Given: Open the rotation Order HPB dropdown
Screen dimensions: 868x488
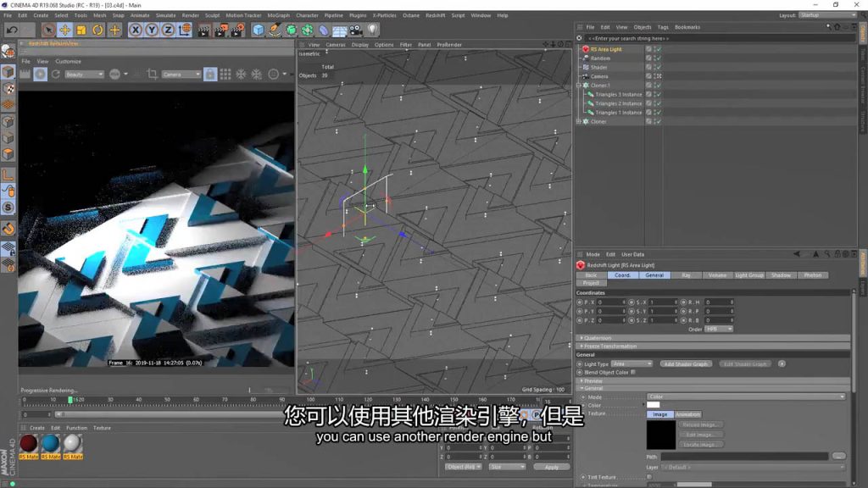Looking at the screenshot, I should 719,330.
